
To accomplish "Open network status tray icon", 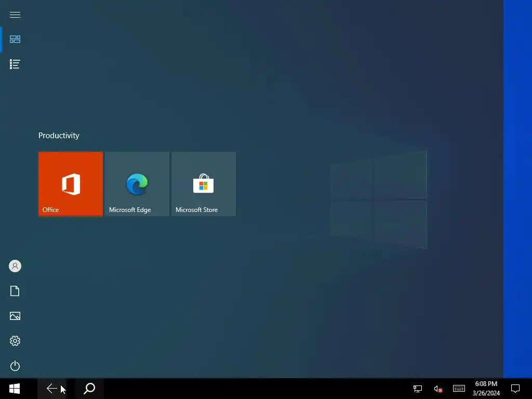I will (x=418, y=389).
